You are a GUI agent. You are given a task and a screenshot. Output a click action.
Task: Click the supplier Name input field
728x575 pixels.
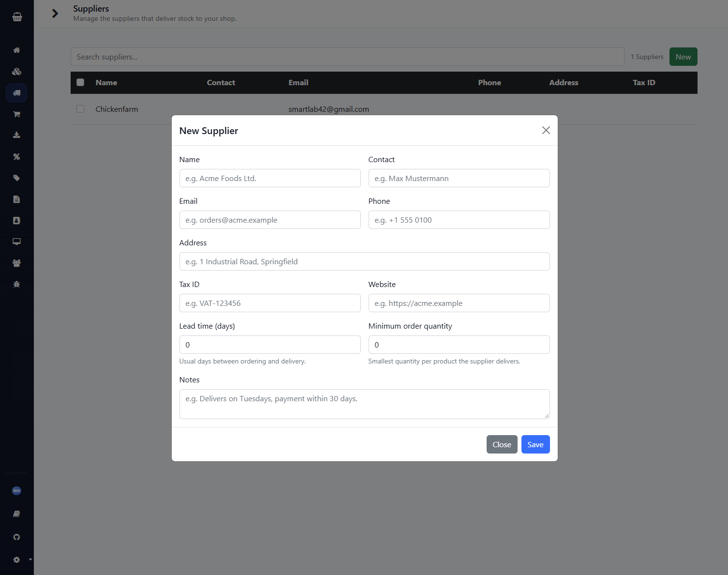click(270, 178)
